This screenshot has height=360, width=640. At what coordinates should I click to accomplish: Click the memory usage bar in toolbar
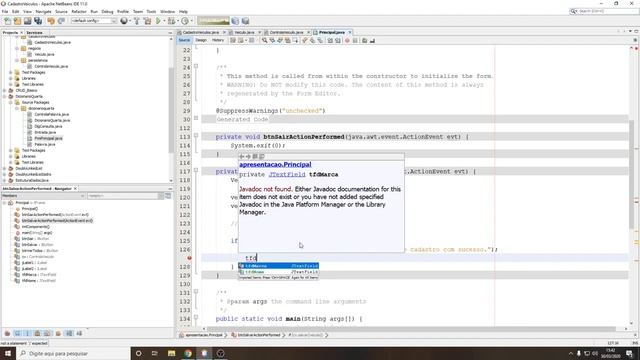213,21
